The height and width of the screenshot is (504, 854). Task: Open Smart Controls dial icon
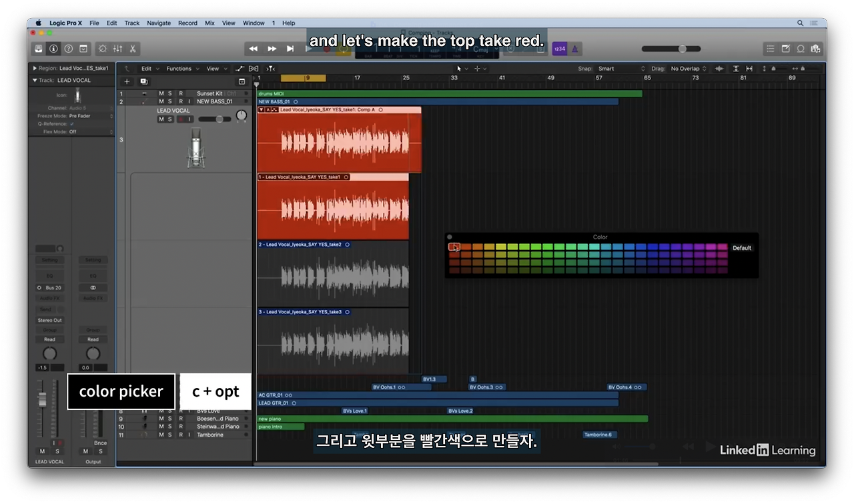click(103, 49)
